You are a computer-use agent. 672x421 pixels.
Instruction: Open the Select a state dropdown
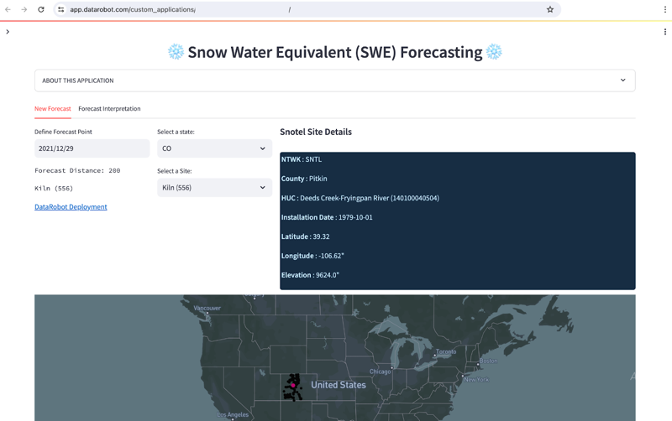pyautogui.click(x=214, y=148)
